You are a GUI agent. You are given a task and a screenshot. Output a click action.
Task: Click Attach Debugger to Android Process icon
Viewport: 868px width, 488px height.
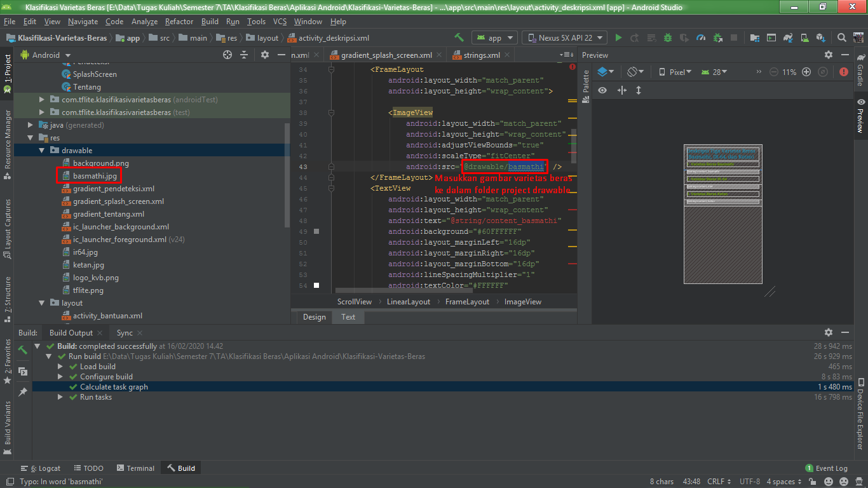[x=717, y=37]
